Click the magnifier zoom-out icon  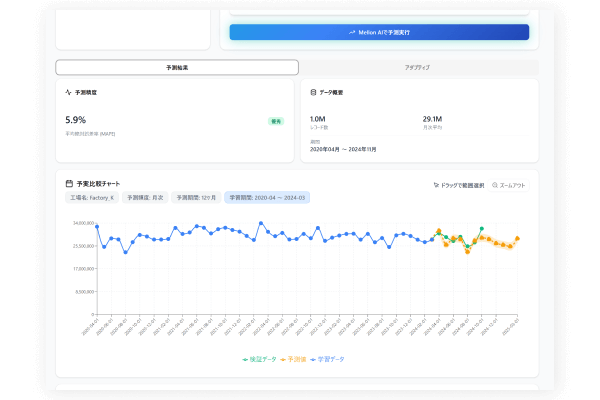[x=495, y=185]
